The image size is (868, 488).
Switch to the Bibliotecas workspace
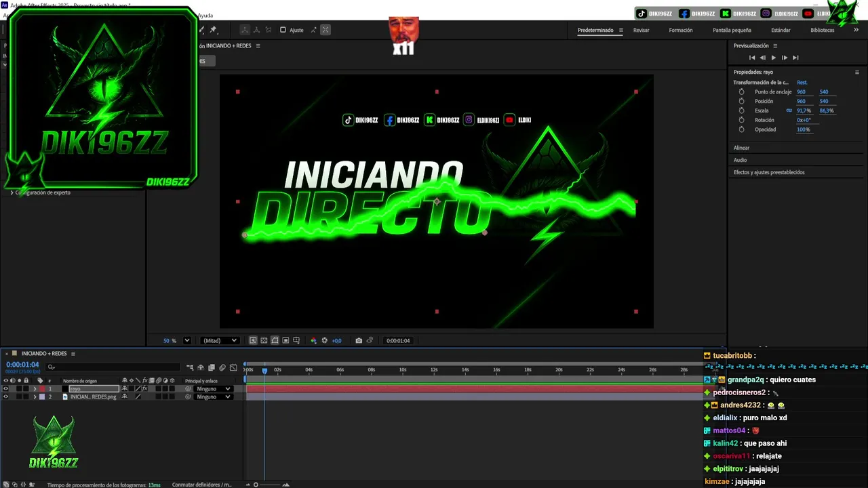point(823,30)
